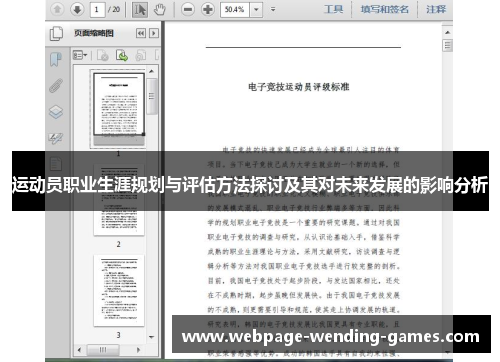The image size is (500, 362).
Task: Open the 填写和签名 pane
Action: pyautogui.click(x=384, y=9)
